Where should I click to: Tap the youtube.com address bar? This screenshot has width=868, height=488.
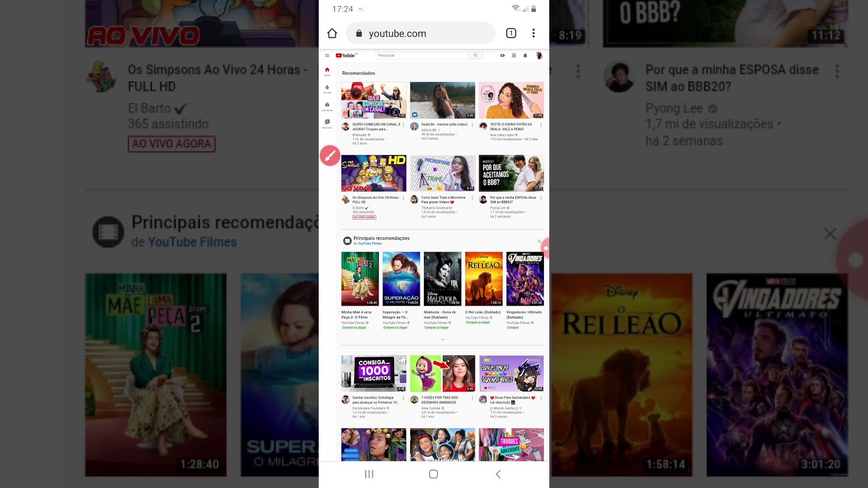[420, 33]
